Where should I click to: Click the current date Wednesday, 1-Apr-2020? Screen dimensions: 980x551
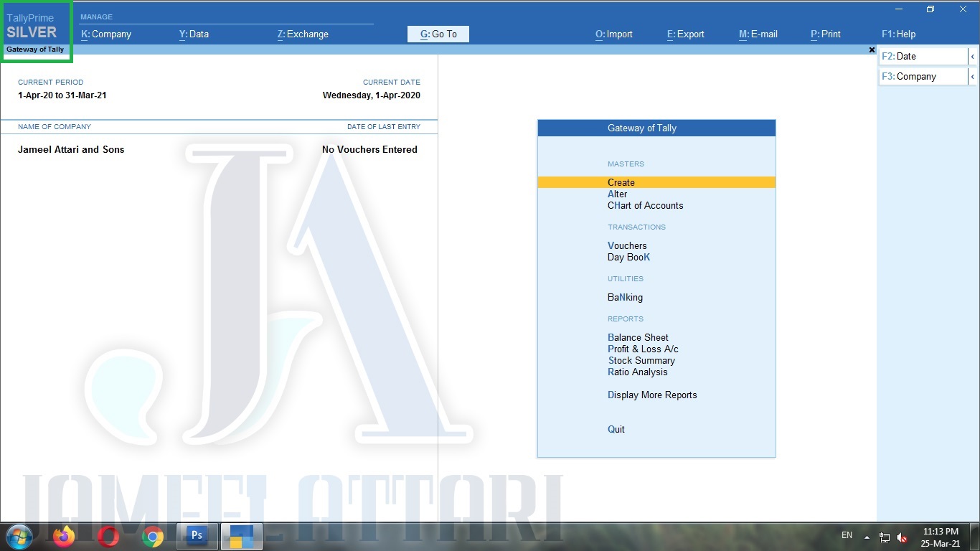click(372, 95)
